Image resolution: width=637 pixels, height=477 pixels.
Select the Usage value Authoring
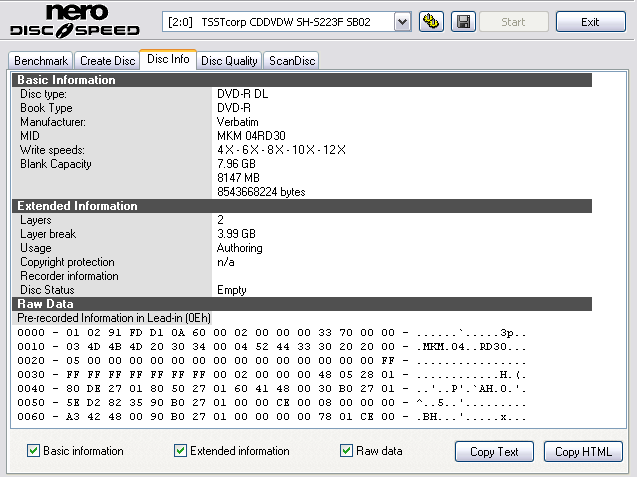240,248
